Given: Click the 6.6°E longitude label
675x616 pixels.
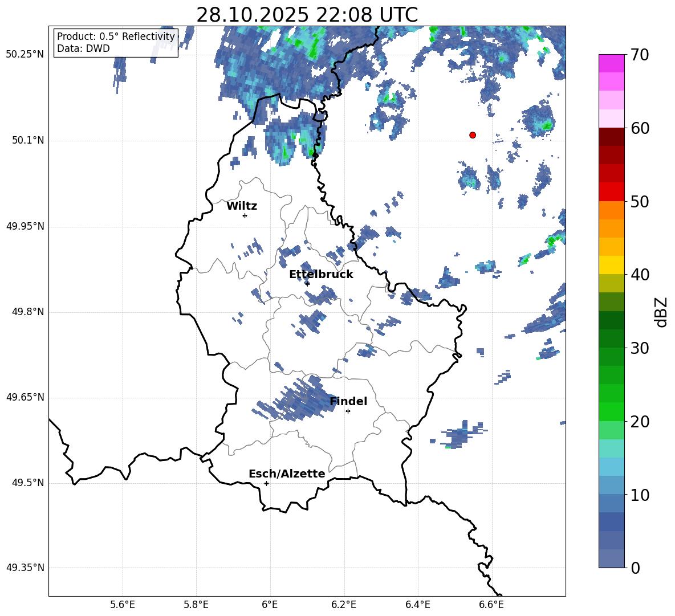Looking at the screenshot, I should 491,605.
